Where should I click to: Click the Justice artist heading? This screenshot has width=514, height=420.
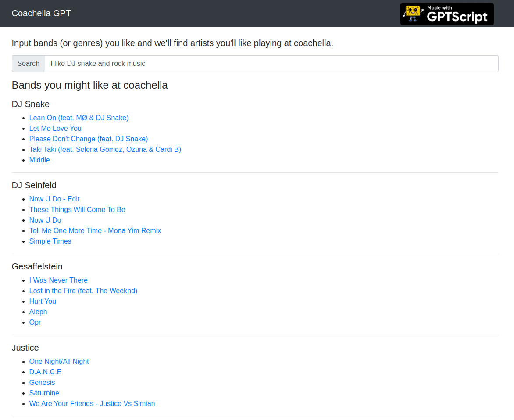(x=25, y=347)
